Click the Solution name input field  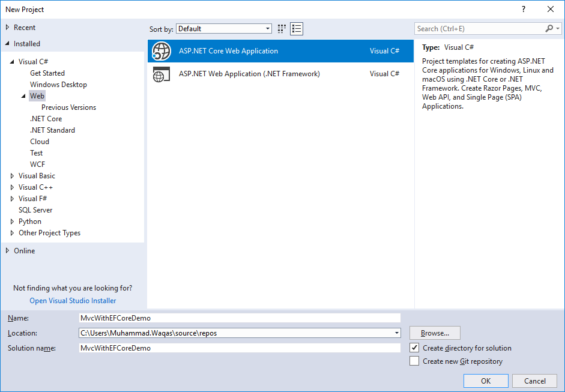tap(240, 348)
